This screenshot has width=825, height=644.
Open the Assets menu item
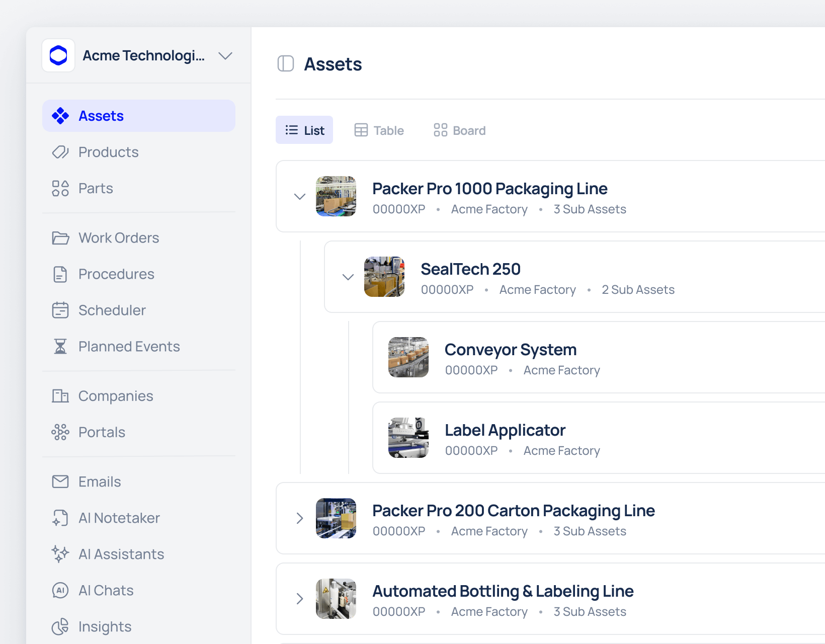139,116
